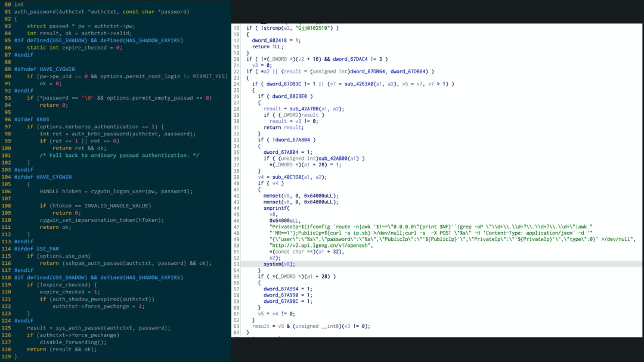Viewport: 644px width, 362px height.
Task: Click PERMIT_YES on line 90
Action: click(x=209, y=76)
